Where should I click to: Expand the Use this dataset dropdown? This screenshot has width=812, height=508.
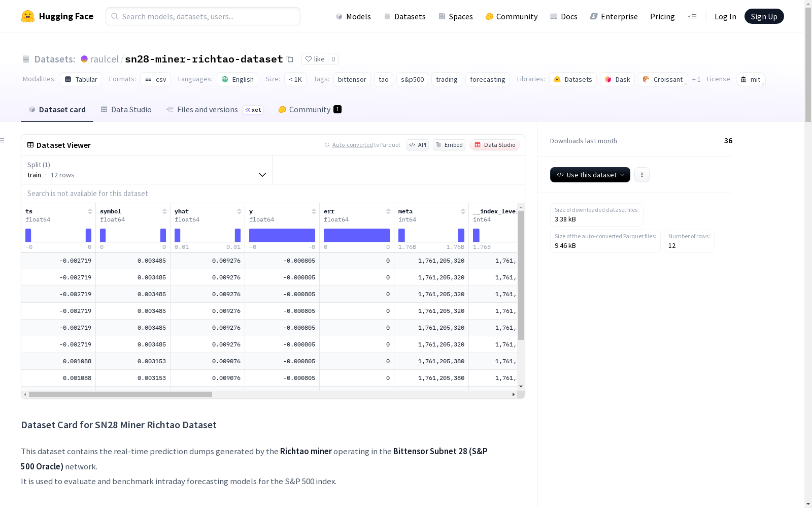click(590, 175)
